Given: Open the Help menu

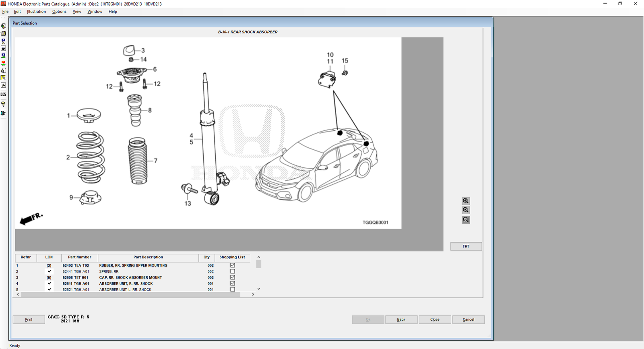Looking at the screenshot, I should pos(113,11).
